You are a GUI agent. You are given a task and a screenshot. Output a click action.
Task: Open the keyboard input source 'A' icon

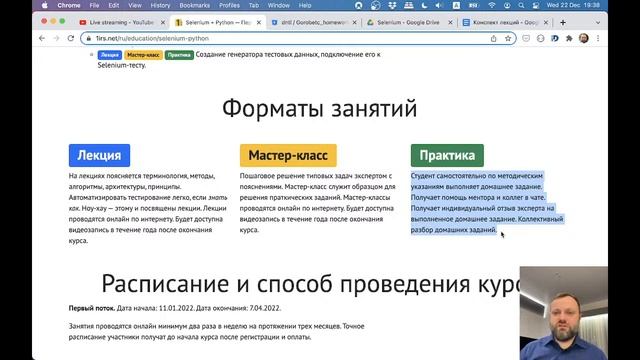coord(456,5)
